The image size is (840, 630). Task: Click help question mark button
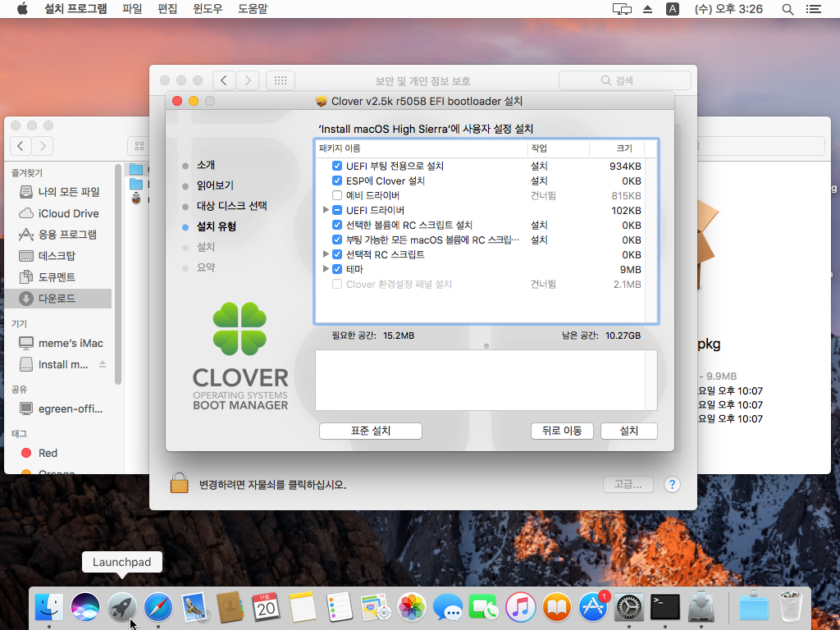673,484
